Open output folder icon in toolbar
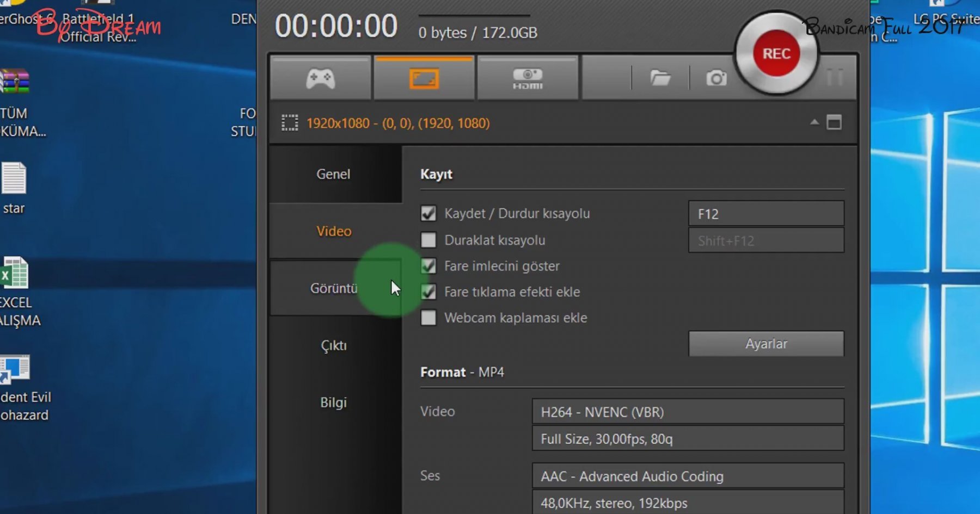This screenshot has width=980, height=514. tap(660, 78)
